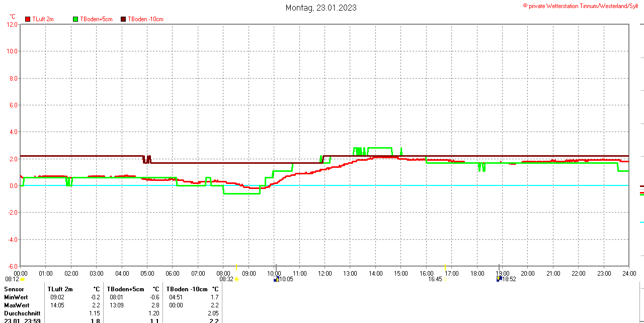Click the TLuft 2m legend label
Viewport: 644px width, 323px height.
[x=43, y=19]
